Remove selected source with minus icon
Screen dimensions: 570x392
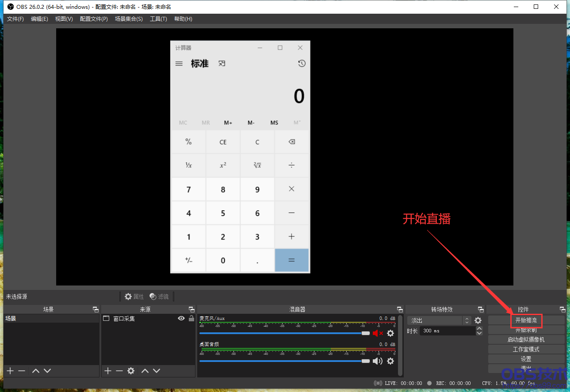coord(119,371)
